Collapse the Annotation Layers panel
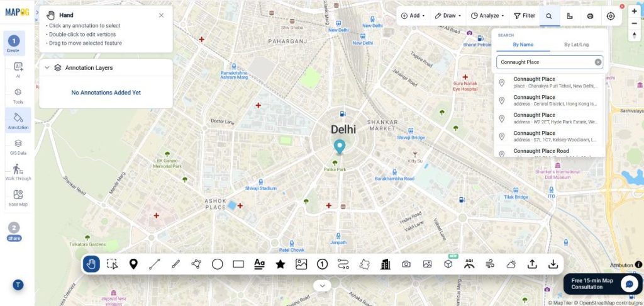 47,67
